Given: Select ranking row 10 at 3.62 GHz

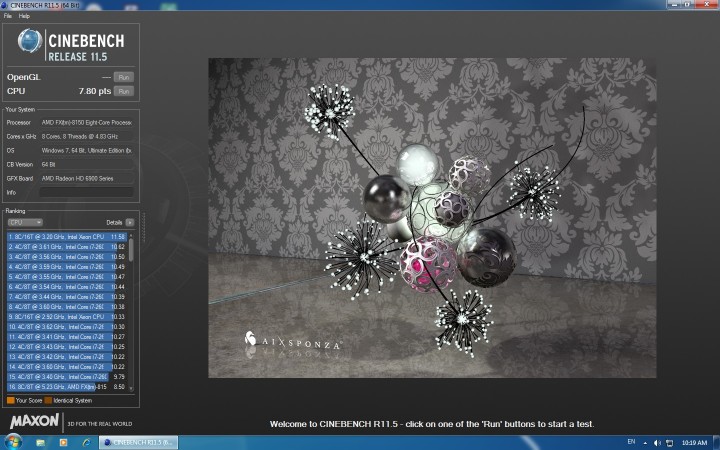Looking at the screenshot, I should (x=67, y=327).
